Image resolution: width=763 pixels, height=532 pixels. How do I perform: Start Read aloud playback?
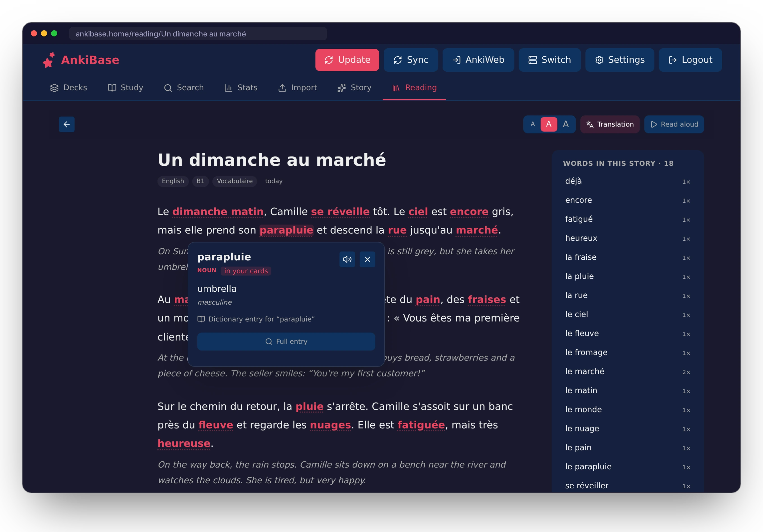(674, 124)
